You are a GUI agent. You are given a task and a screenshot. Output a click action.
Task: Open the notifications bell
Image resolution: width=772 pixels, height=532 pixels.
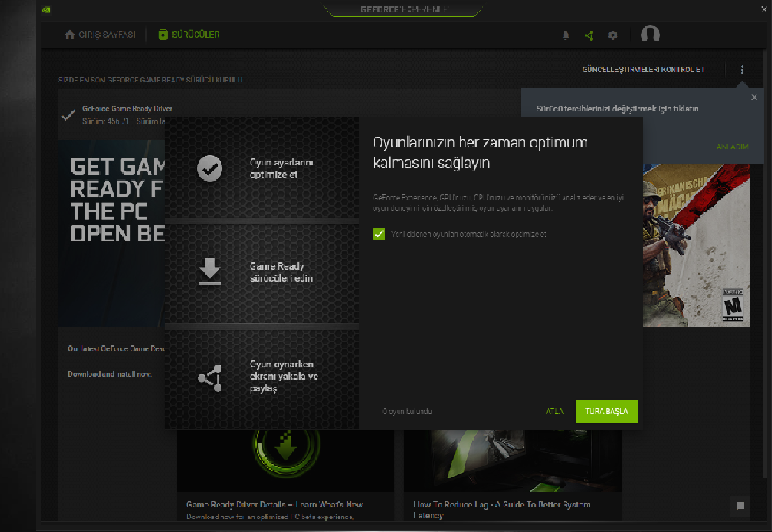click(565, 35)
